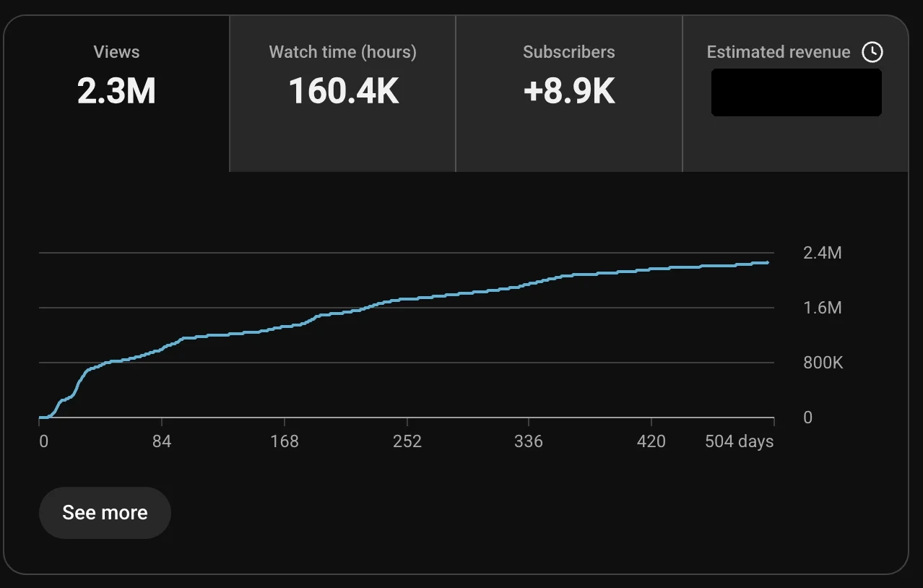This screenshot has width=923, height=588.
Task: Click the 252 day x-axis label
Action: coord(407,441)
